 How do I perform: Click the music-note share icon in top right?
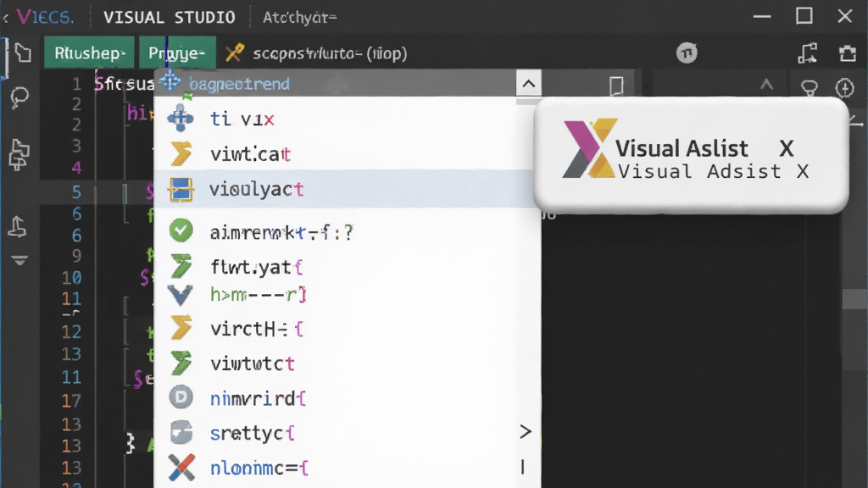click(808, 53)
